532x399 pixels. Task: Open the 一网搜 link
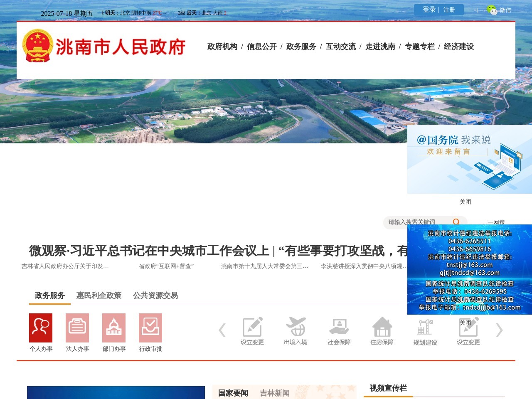(x=496, y=222)
